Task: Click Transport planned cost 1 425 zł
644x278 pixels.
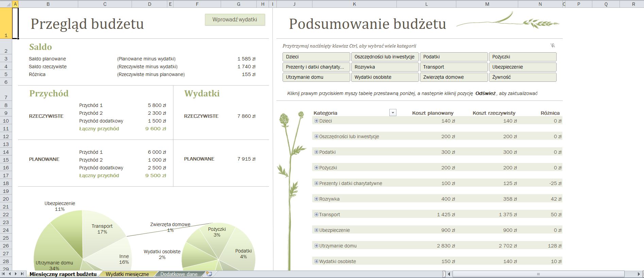Action: (x=446, y=215)
